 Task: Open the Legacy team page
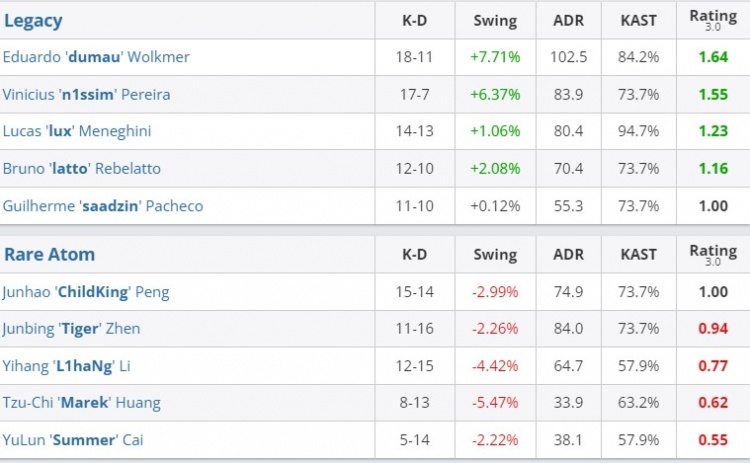click(33, 20)
